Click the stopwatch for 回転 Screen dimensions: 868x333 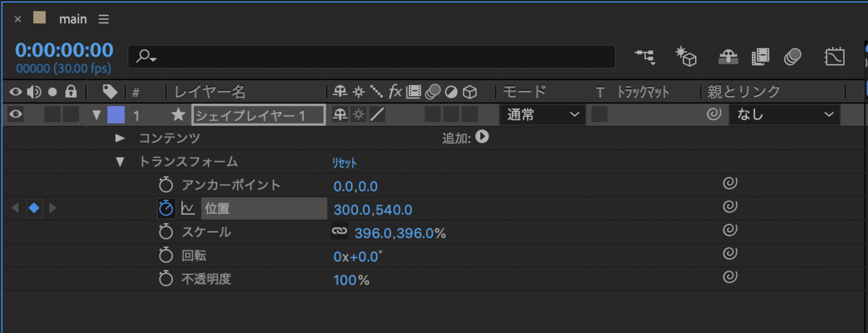point(166,255)
